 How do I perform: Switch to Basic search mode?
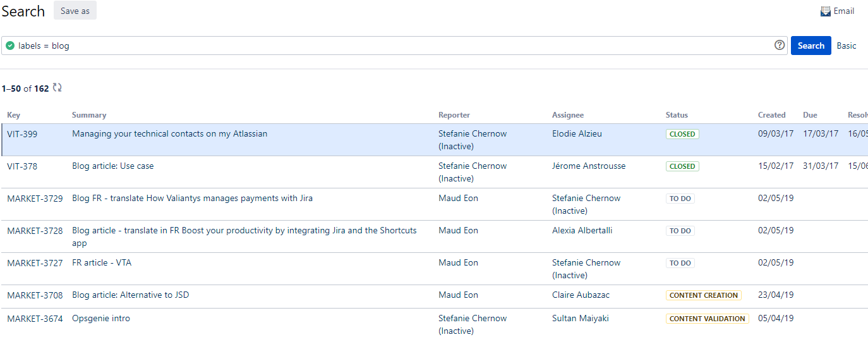pos(847,46)
